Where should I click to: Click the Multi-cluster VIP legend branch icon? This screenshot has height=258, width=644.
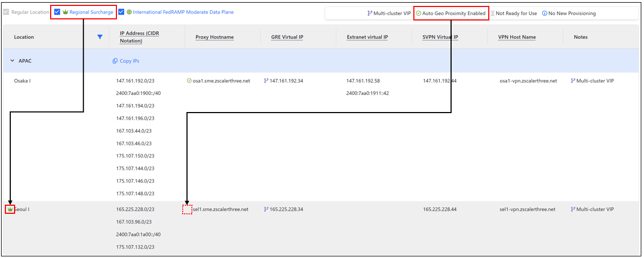[370, 13]
